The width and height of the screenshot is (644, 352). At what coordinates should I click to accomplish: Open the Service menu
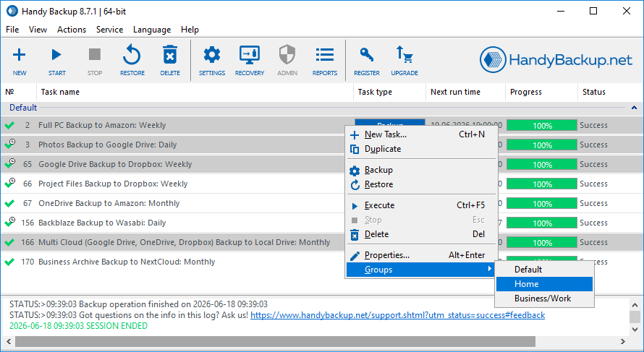[x=110, y=30]
